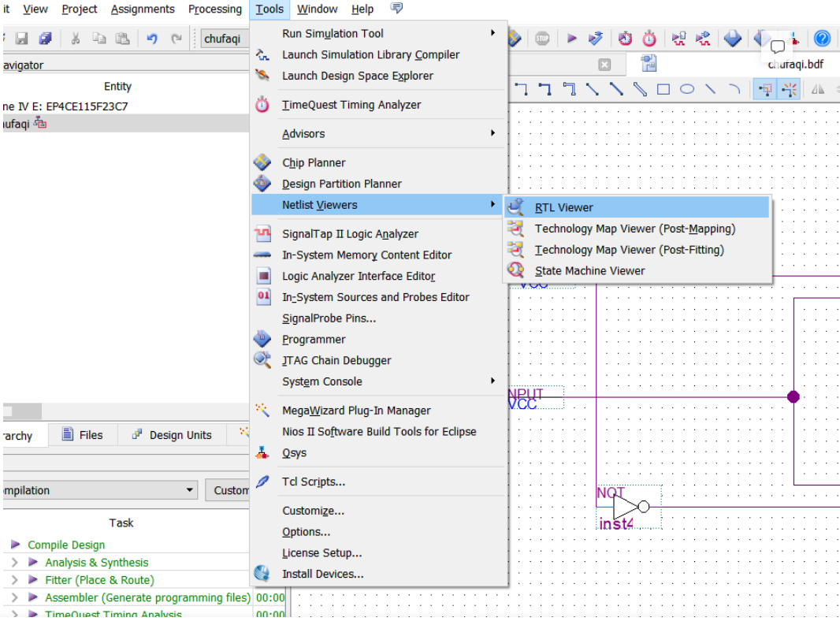Click the Start Analysis & Synthesis icon
Image resolution: width=840 pixels, height=625 pixels.
595,39
